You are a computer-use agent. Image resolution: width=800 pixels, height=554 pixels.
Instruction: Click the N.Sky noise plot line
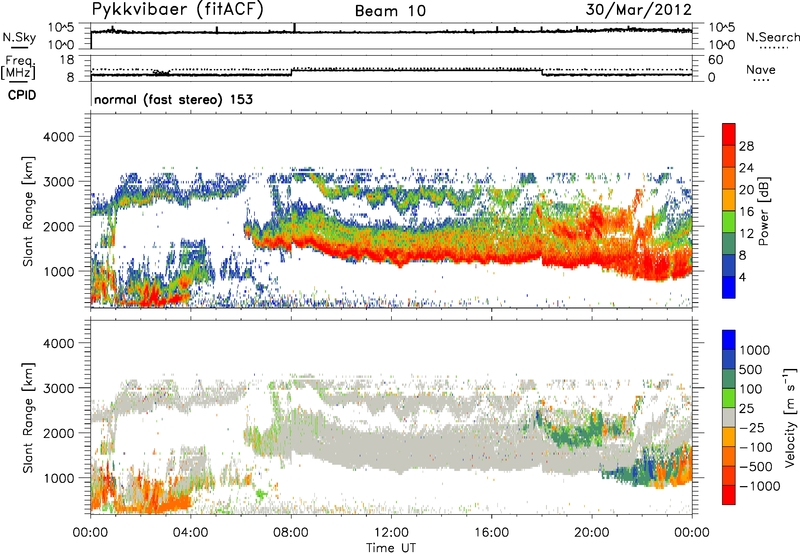coord(391,32)
